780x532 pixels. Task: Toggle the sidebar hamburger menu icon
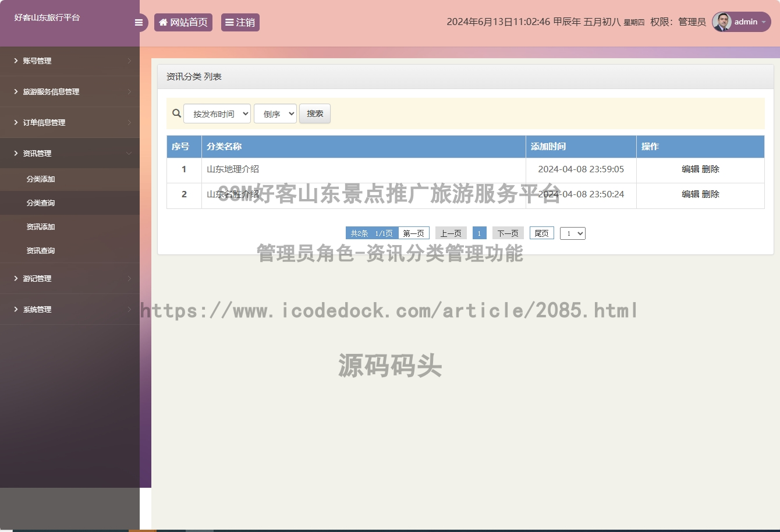[x=139, y=23]
